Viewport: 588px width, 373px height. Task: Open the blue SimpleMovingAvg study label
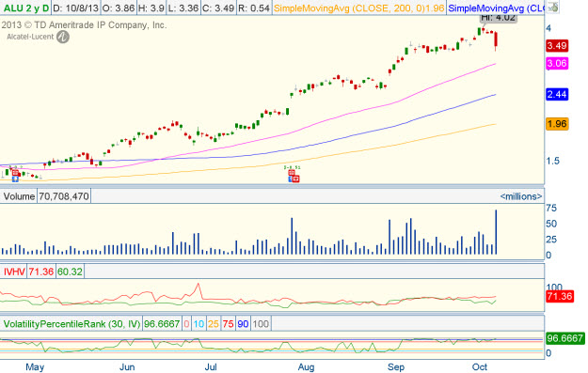pos(496,8)
